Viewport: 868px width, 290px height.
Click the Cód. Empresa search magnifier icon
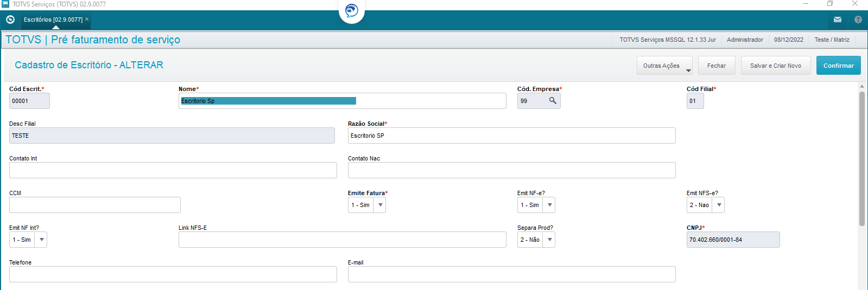(x=553, y=100)
